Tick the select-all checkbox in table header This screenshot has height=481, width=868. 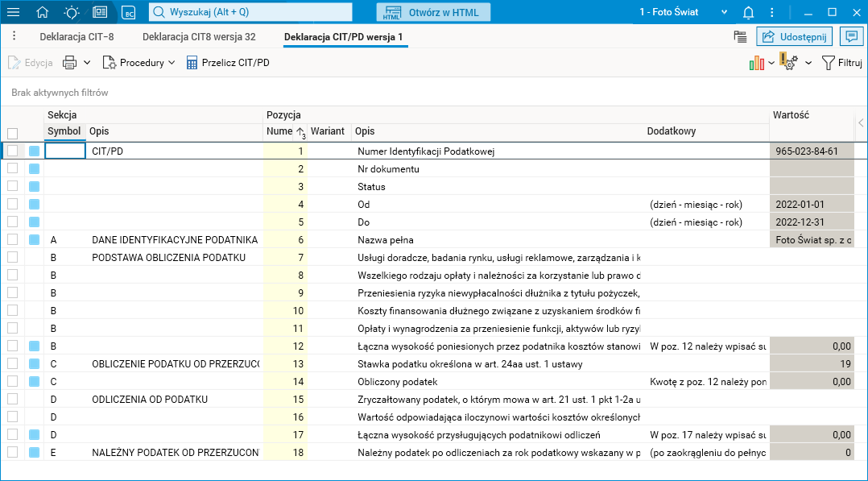tap(12, 134)
